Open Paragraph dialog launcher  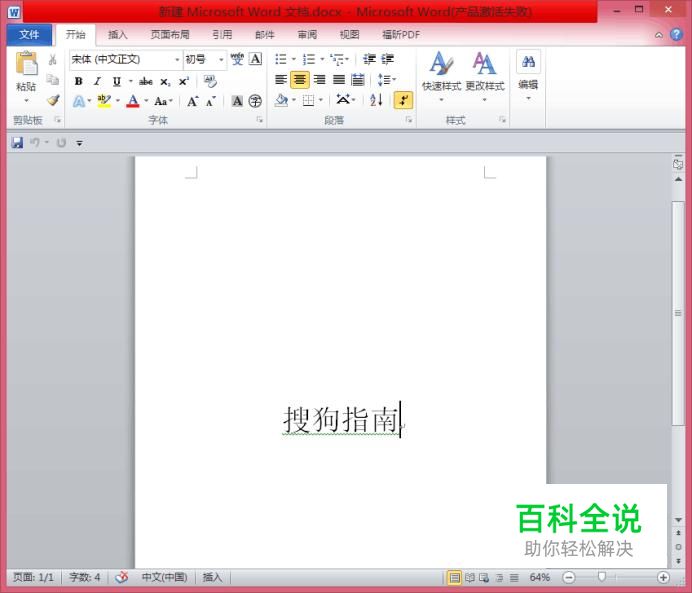click(x=409, y=120)
